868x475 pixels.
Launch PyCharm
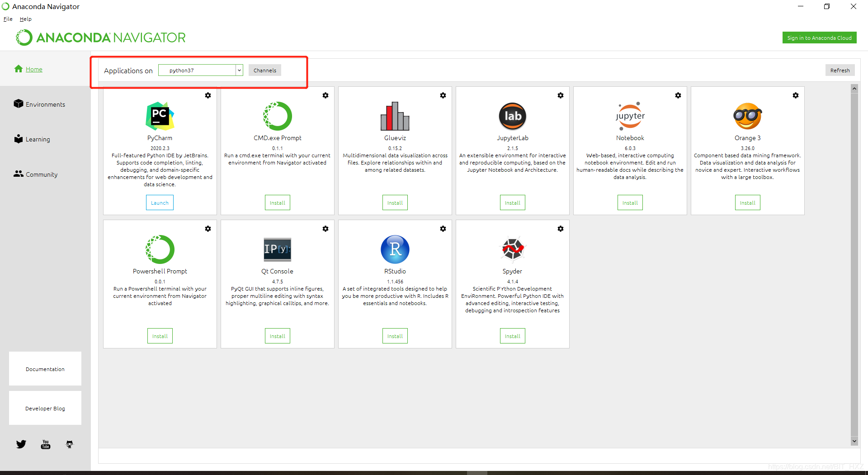[x=160, y=202]
